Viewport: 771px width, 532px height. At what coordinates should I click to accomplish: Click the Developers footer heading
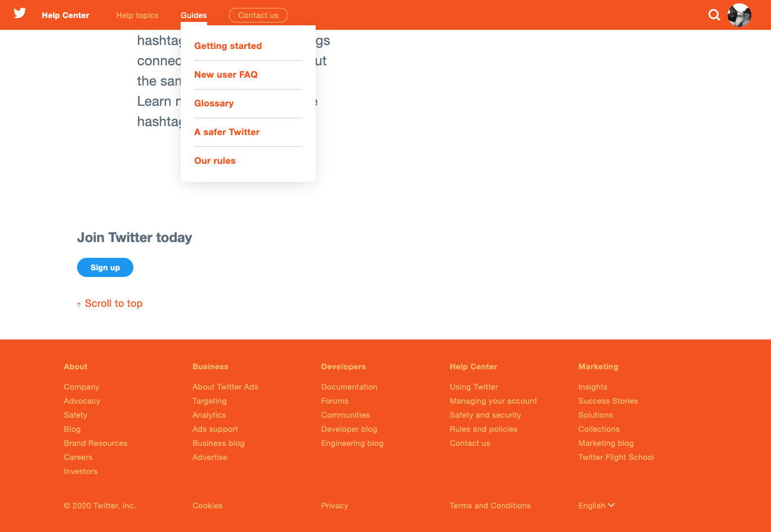[343, 366]
